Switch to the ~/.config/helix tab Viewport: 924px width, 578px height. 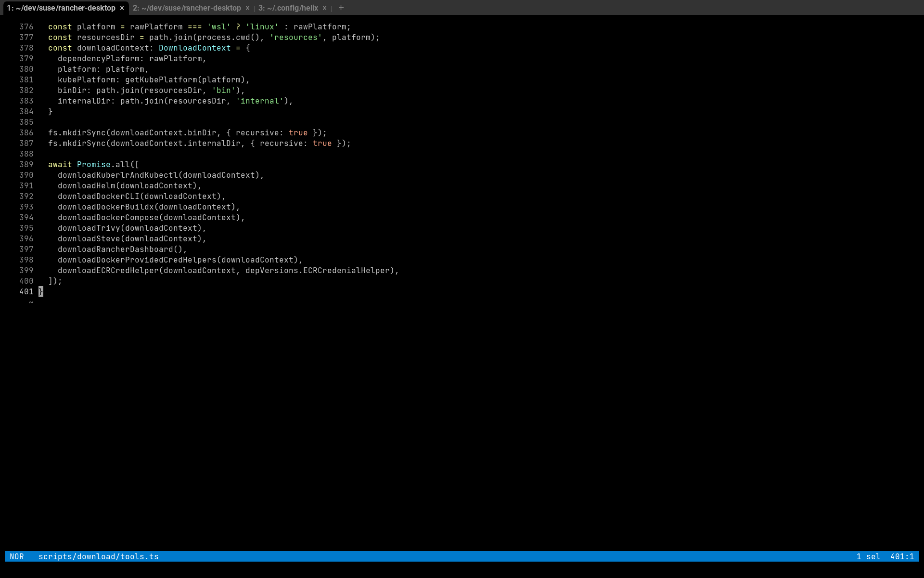tap(288, 8)
